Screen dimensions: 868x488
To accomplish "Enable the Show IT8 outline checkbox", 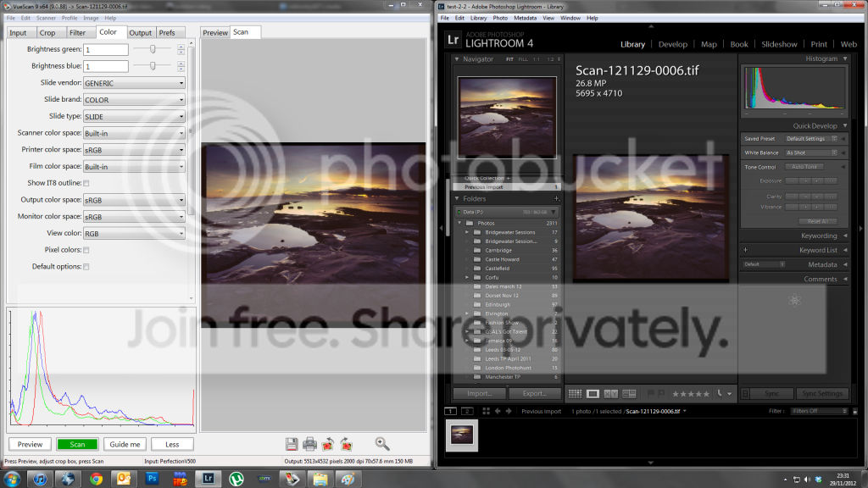I will (x=86, y=183).
